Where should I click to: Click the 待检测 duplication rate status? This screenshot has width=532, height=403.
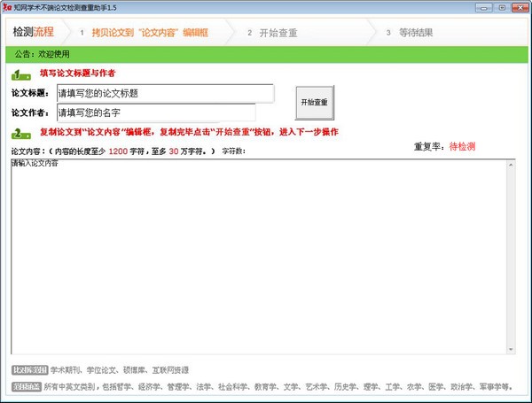463,145
